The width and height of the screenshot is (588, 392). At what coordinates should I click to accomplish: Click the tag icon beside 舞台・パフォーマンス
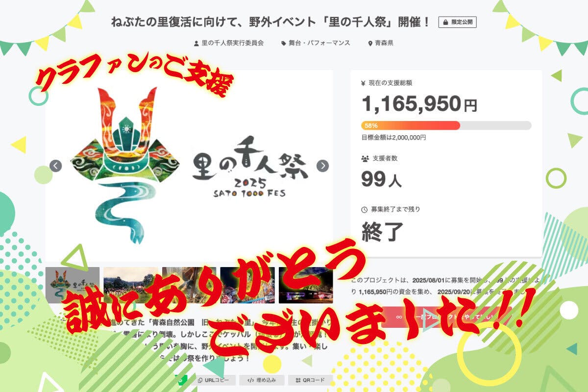click(x=283, y=43)
